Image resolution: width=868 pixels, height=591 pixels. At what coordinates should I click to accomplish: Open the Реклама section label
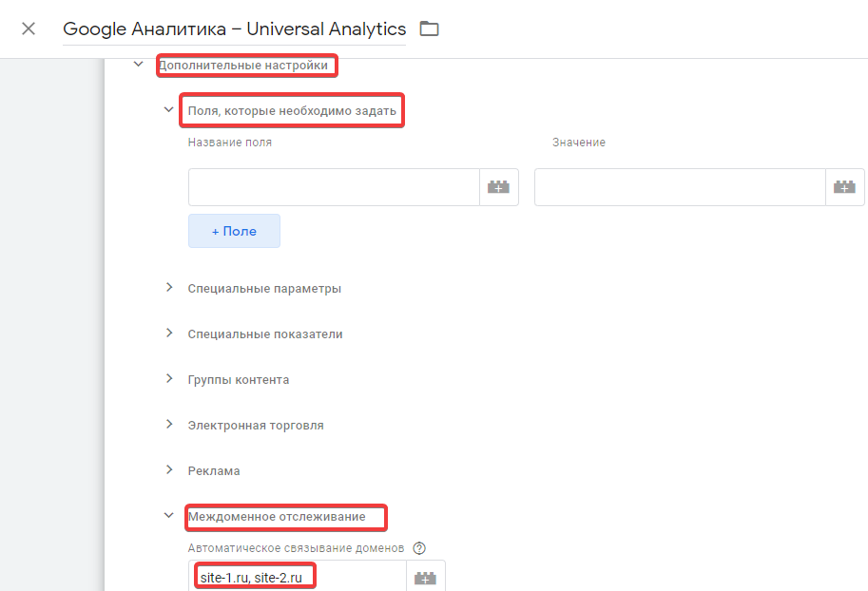coord(214,471)
